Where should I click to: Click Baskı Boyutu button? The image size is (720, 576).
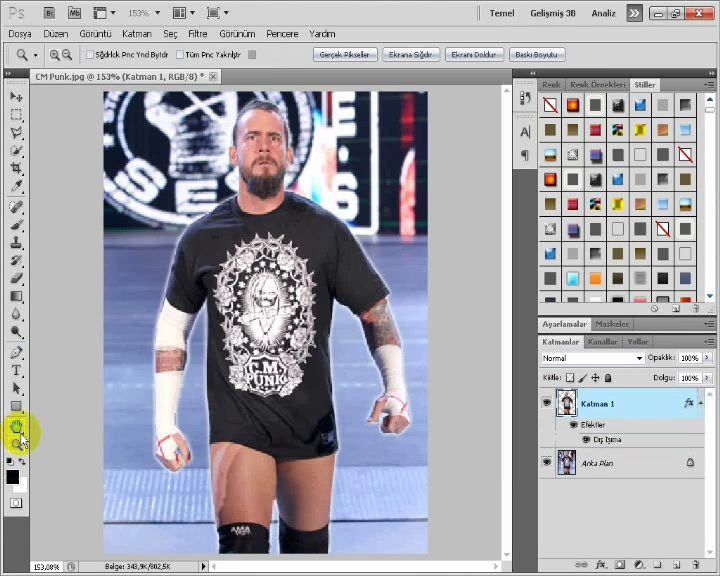click(x=536, y=55)
